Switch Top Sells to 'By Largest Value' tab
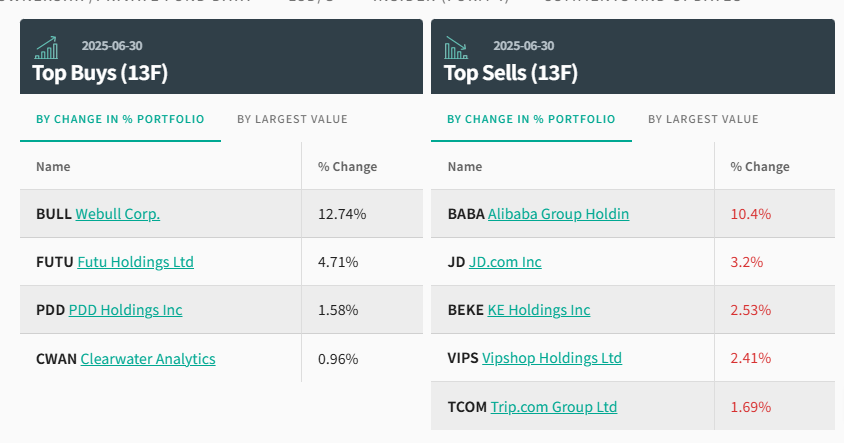 coord(703,119)
